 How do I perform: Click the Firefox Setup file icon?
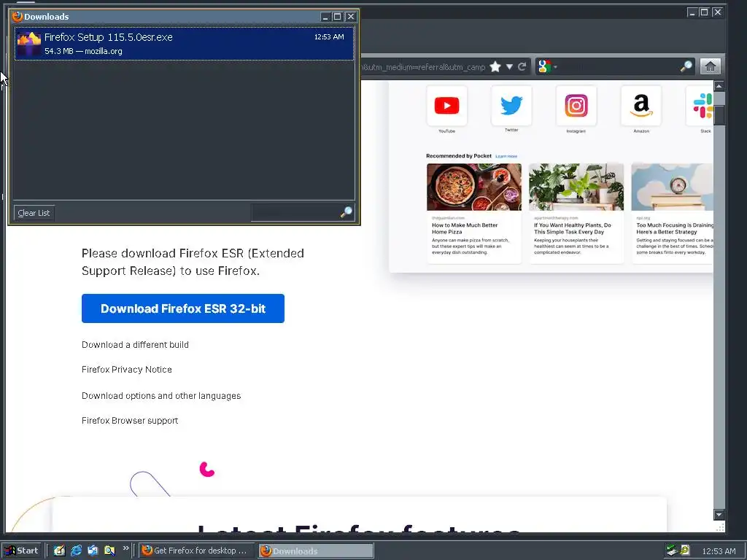pyautogui.click(x=29, y=43)
